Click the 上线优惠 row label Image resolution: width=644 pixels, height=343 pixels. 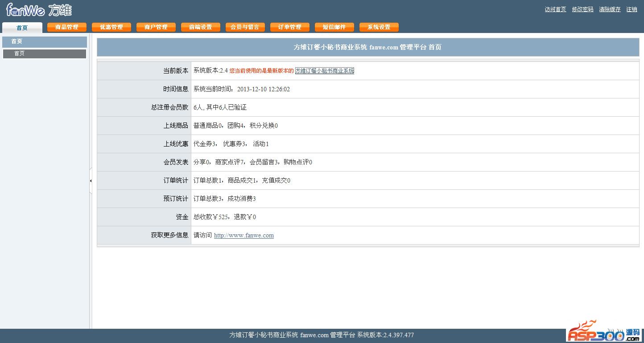pos(176,144)
